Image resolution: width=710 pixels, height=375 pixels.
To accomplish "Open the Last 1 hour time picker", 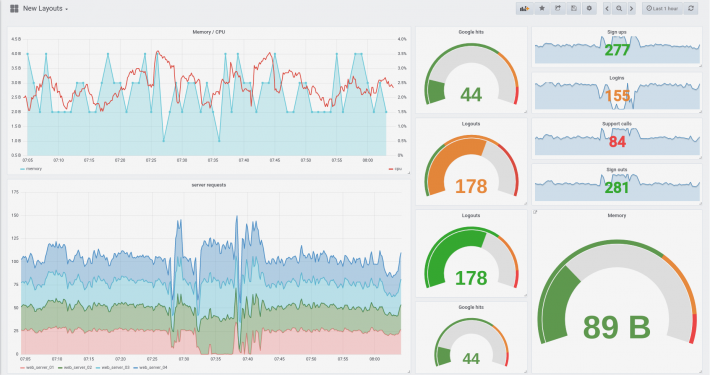I will [662, 9].
